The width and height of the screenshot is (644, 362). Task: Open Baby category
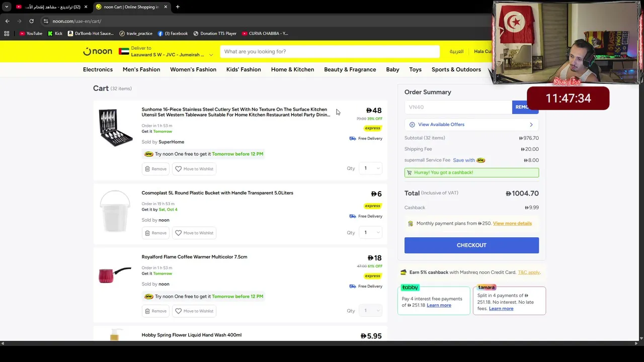392,69
